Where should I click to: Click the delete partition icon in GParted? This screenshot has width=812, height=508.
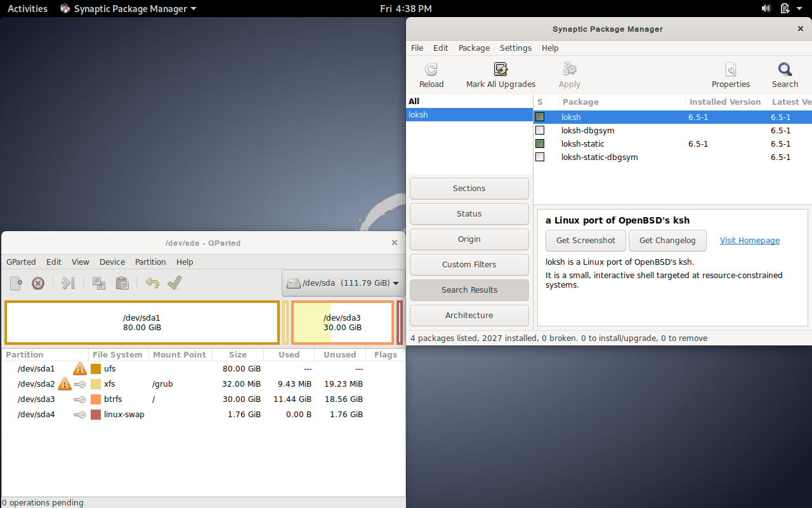[38, 283]
